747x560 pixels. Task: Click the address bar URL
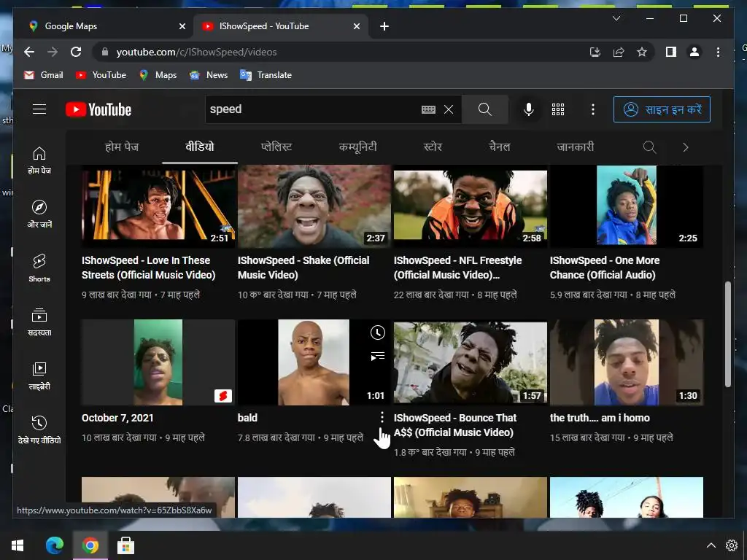coord(197,52)
